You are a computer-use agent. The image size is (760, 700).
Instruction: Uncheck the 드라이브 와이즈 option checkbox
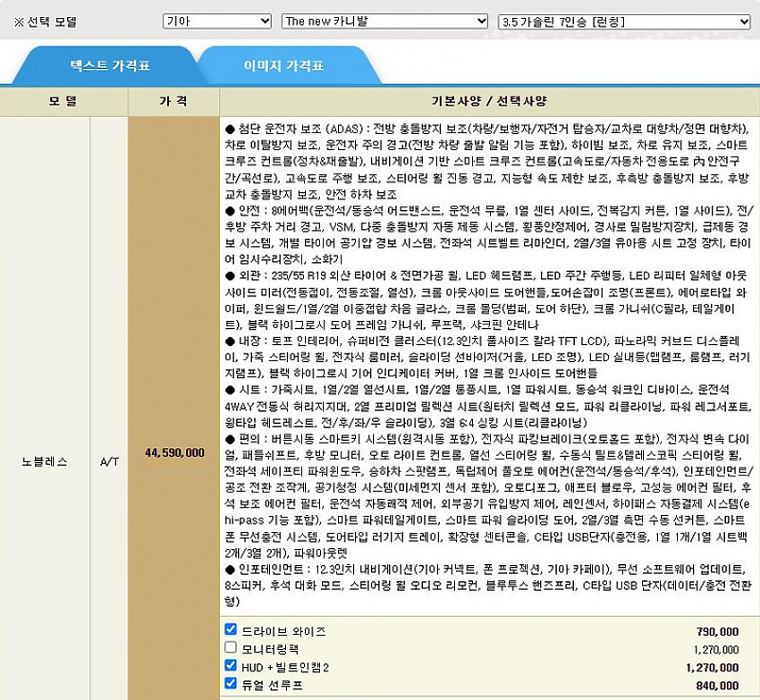tap(232, 630)
